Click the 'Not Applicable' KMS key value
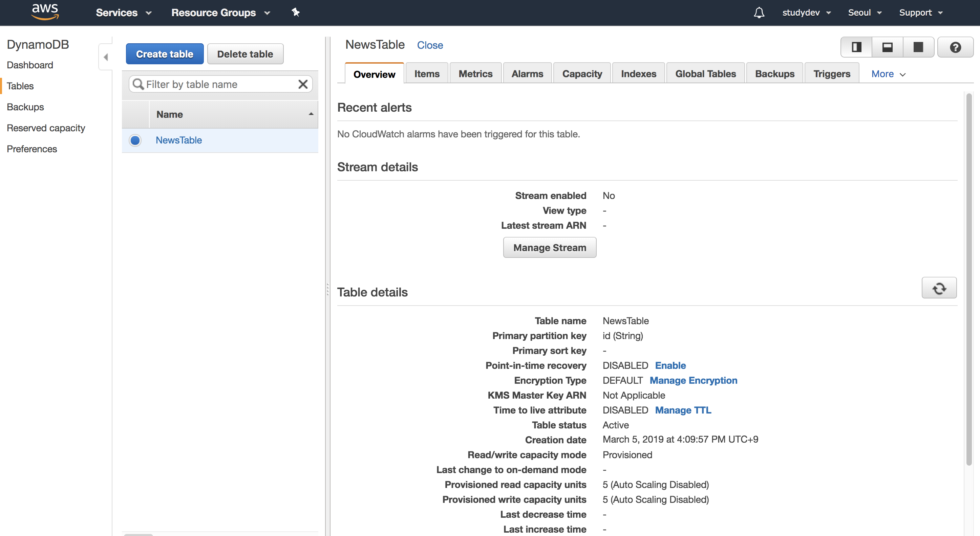 [x=634, y=395]
